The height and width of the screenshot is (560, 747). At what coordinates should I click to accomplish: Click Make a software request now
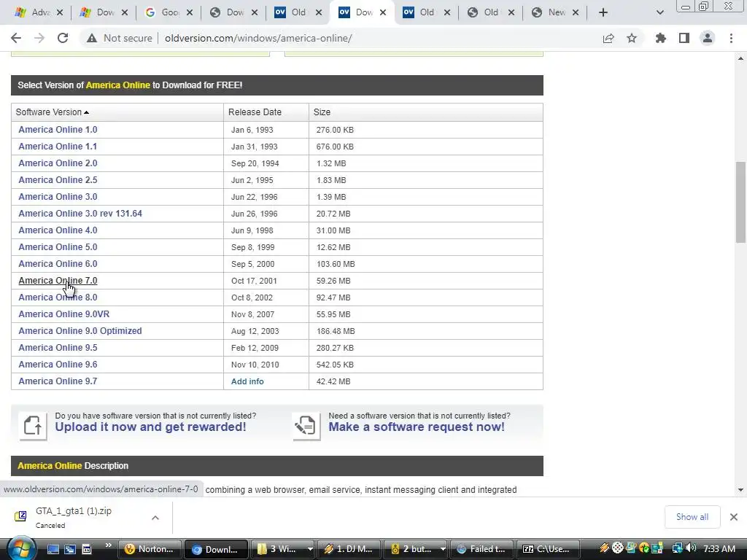coord(417,427)
